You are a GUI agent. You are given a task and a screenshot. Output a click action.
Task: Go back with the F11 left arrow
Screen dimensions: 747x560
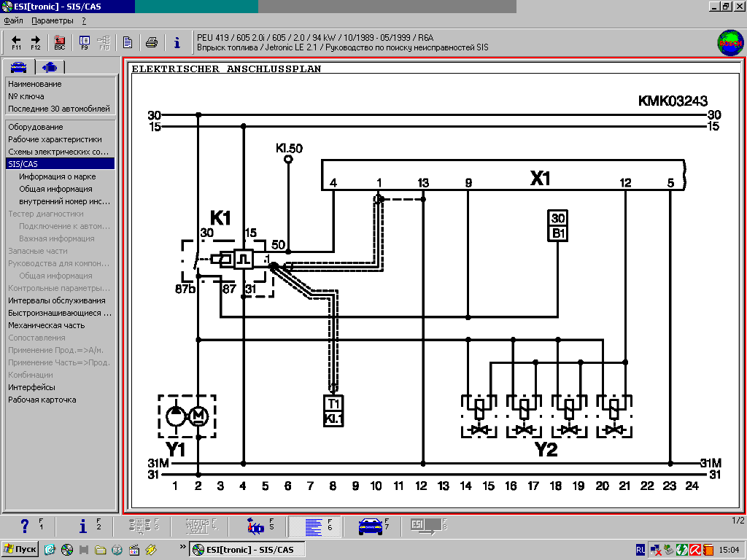click(x=16, y=42)
